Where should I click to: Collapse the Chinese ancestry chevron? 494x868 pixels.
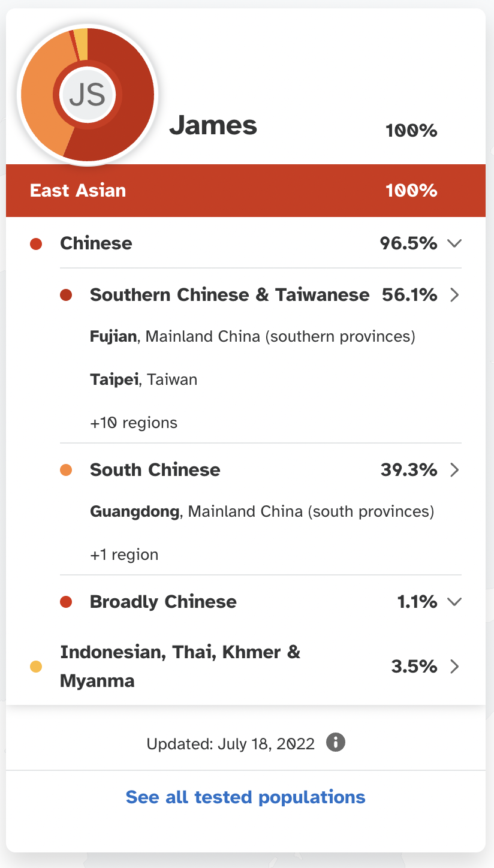(x=454, y=243)
